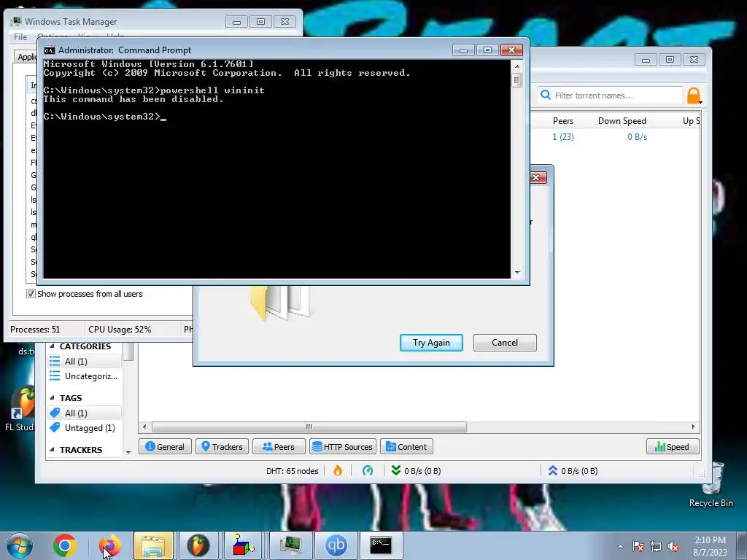Click the Cancel button in dialog
This screenshot has width=747, height=560.
[505, 343]
